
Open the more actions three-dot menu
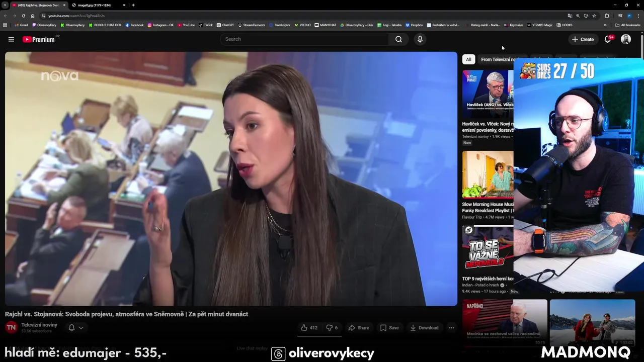pos(451,328)
